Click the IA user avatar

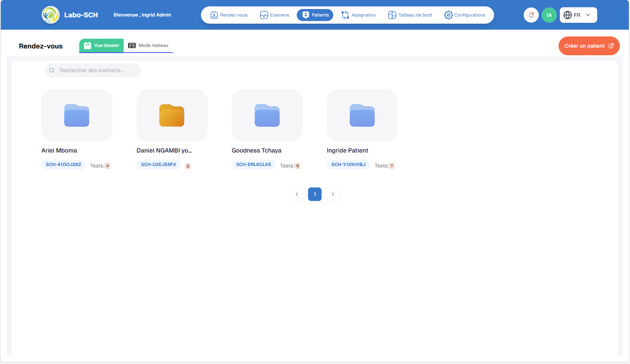tap(549, 15)
